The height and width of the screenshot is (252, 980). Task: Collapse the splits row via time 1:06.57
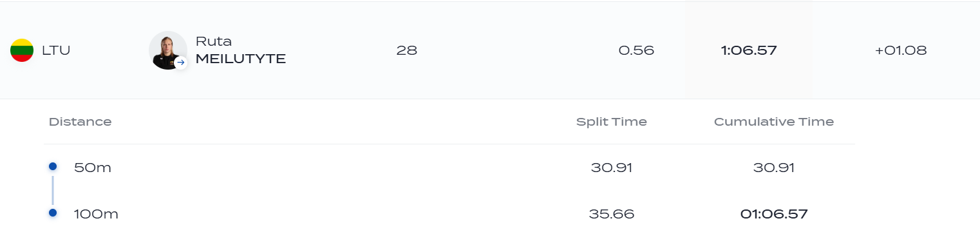[x=749, y=50]
